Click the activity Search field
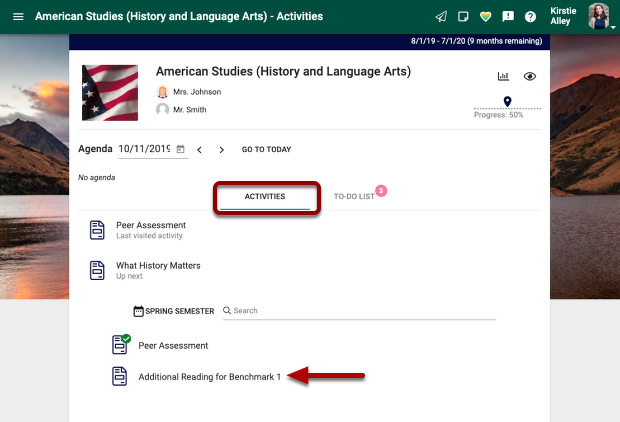The image size is (620, 422). [x=360, y=311]
